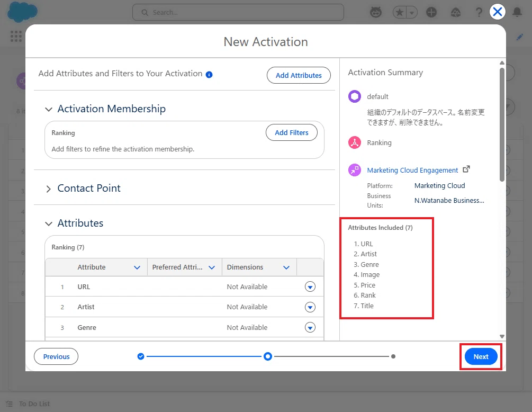The height and width of the screenshot is (412, 532).
Task: Click the URL attribute cell
Action: click(x=84, y=287)
